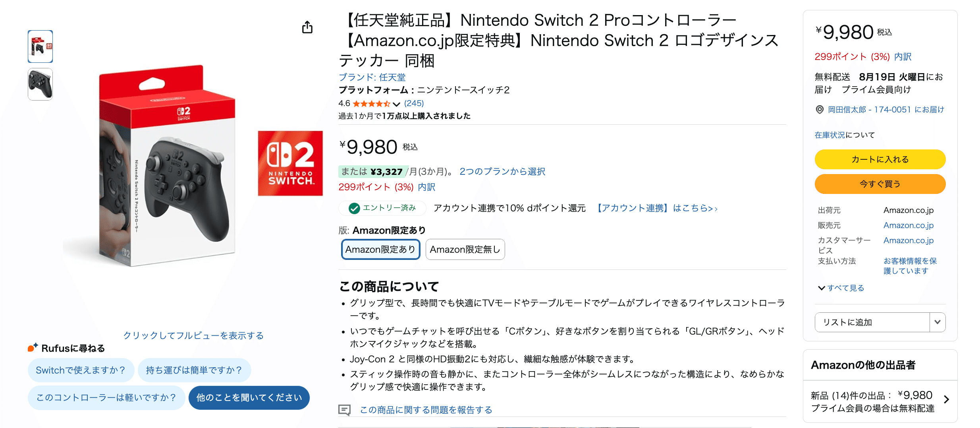Click 今すぐ買う buy now button

(880, 184)
